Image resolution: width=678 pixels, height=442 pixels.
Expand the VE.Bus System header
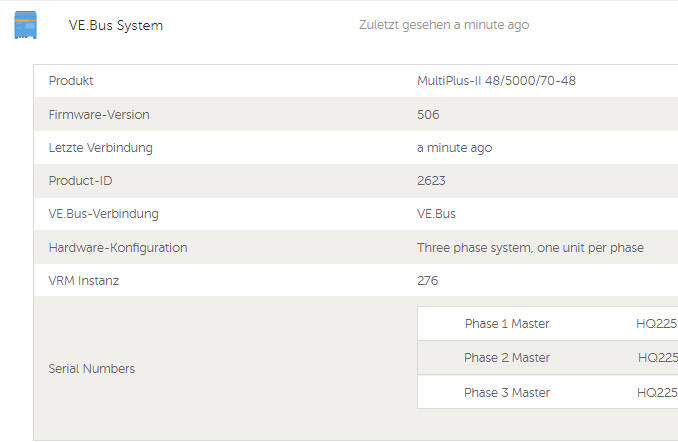(x=116, y=25)
